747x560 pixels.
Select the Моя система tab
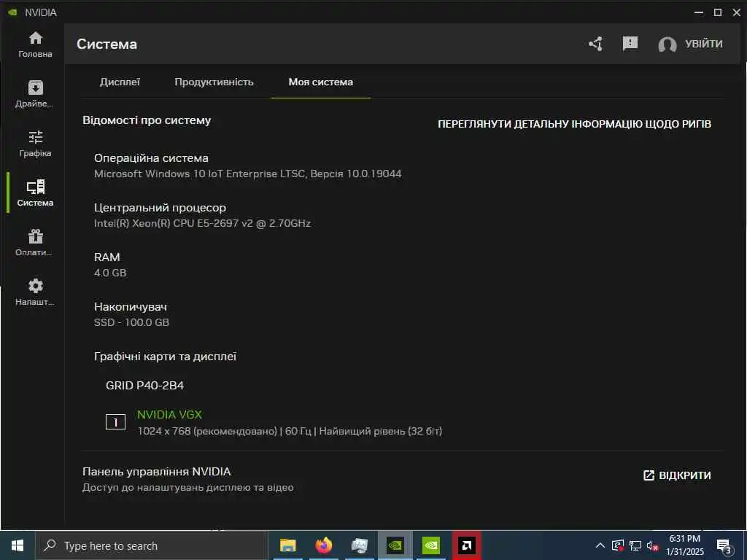click(321, 82)
